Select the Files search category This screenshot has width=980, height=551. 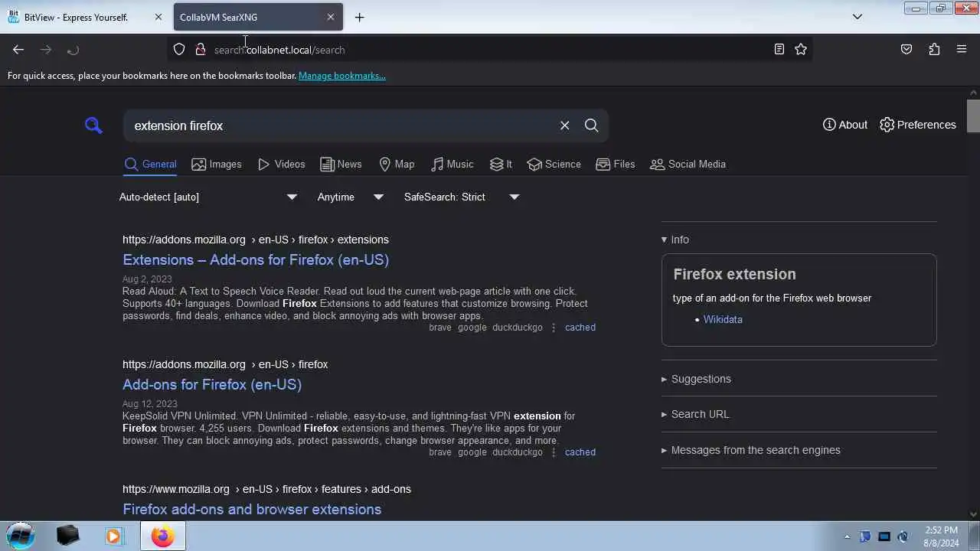tap(616, 165)
